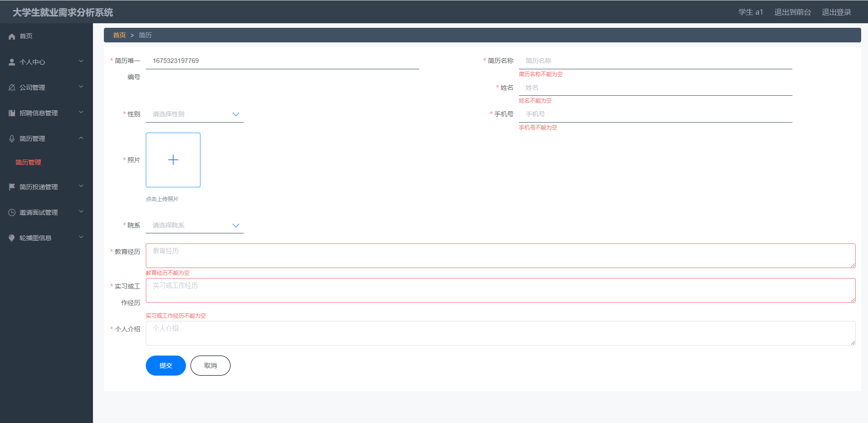Click the 实习或工作经历 text area
This screenshot has width=868, height=423.
point(501,290)
